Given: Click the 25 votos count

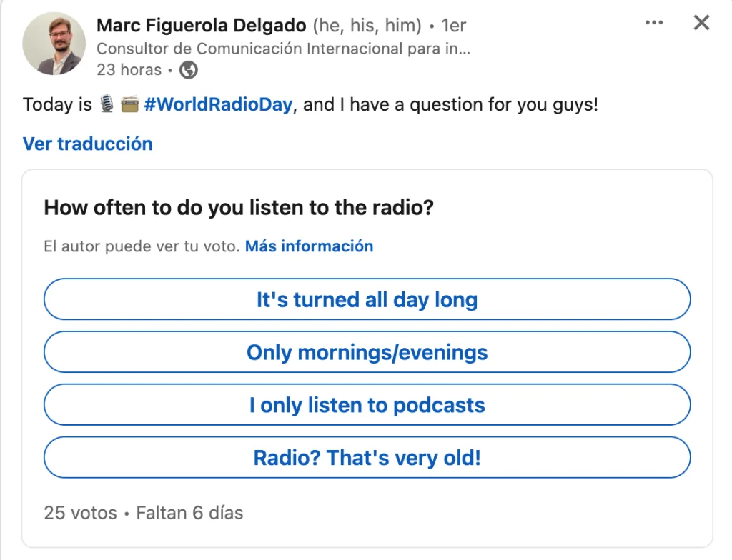Looking at the screenshot, I should [80, 513].
